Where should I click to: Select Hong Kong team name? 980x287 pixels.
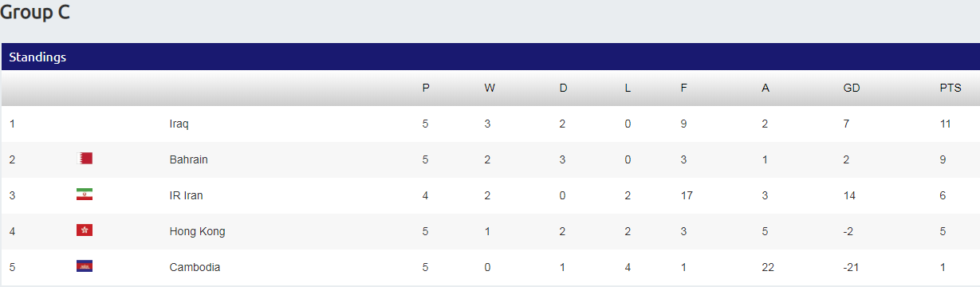(x=198, y=231)
